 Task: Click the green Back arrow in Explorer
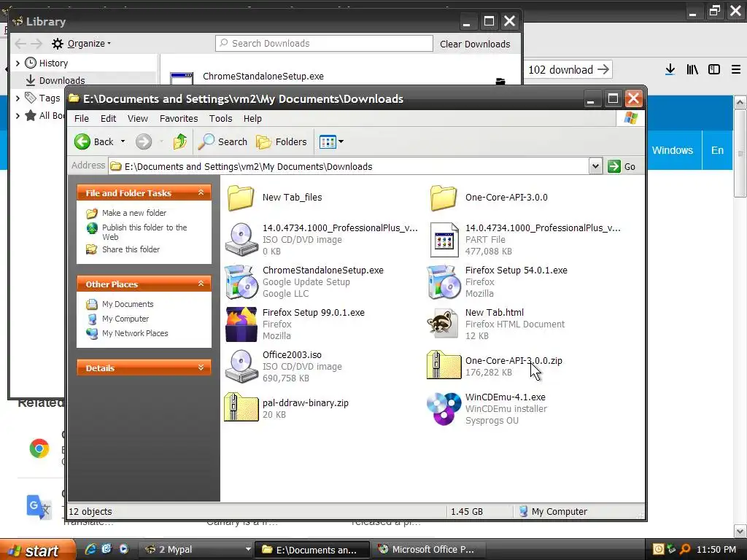coord(82,141)
